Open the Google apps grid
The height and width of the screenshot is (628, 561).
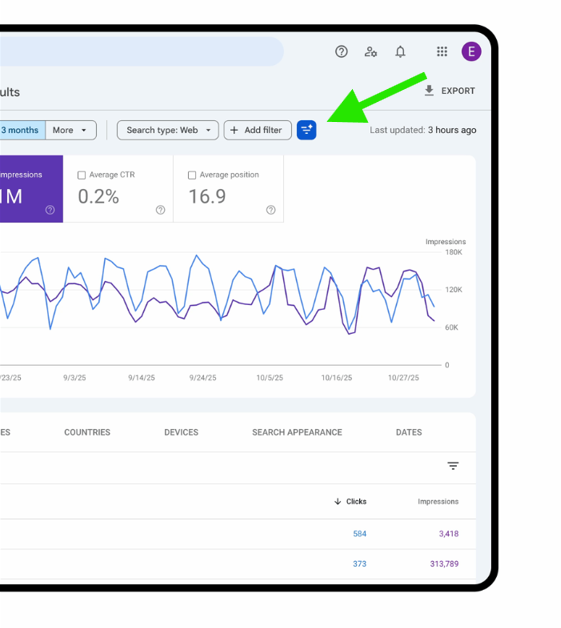(x=442, y=52)
